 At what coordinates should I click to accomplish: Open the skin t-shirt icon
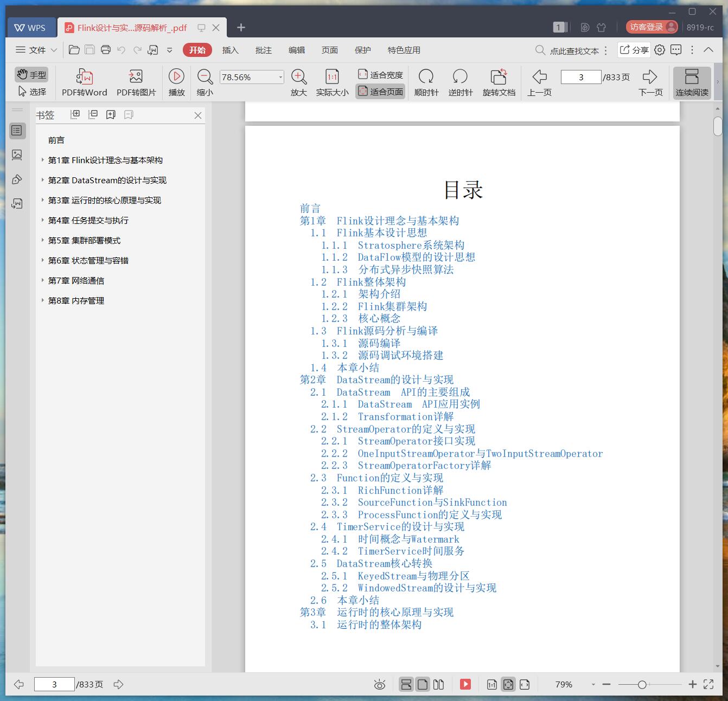coord(601,27)
